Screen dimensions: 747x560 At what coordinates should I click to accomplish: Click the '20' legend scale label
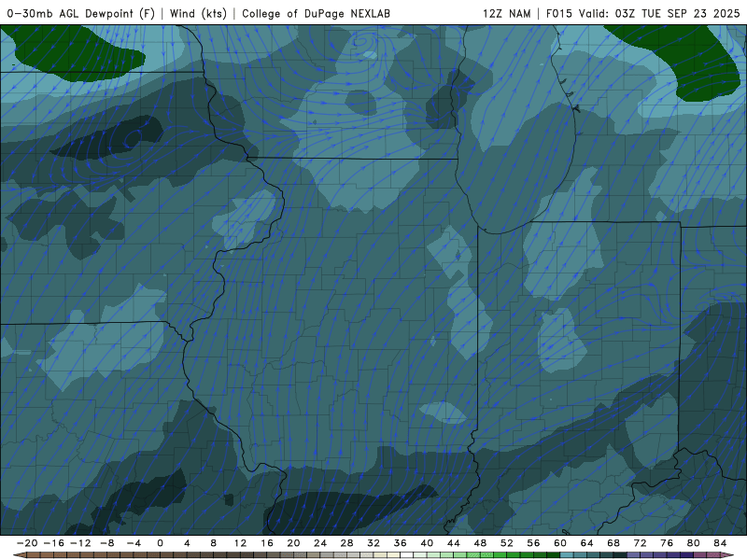[x=293, y=543]
